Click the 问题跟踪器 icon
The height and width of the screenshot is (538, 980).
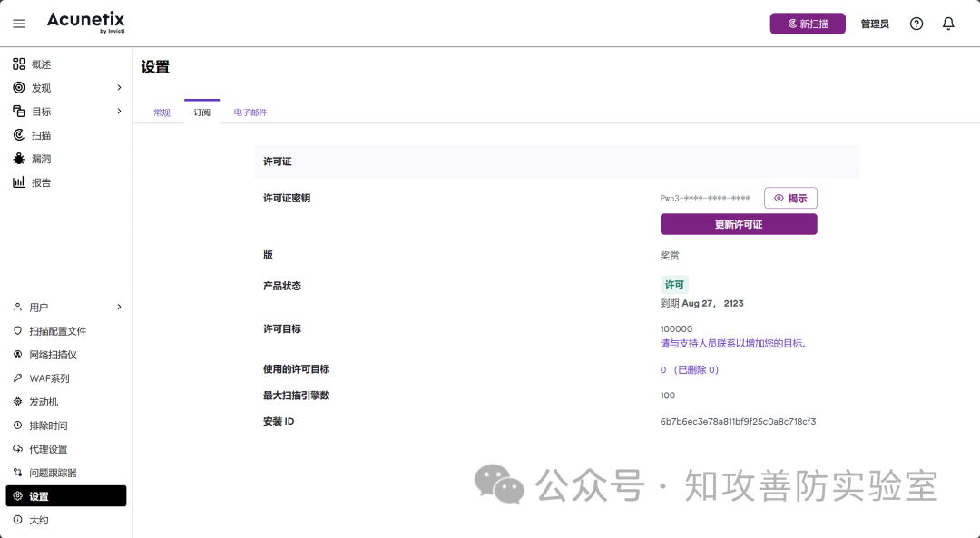tap(17, 473)
